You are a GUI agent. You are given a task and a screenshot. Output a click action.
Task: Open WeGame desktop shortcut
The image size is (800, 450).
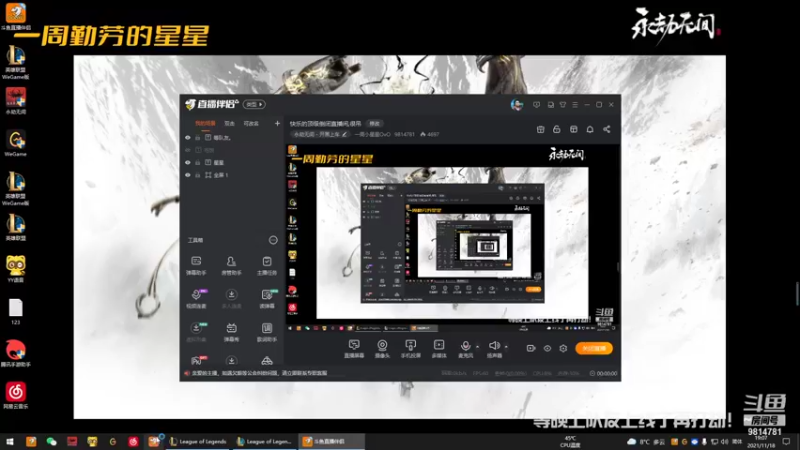pyautogui.click(x=16, y=143)
